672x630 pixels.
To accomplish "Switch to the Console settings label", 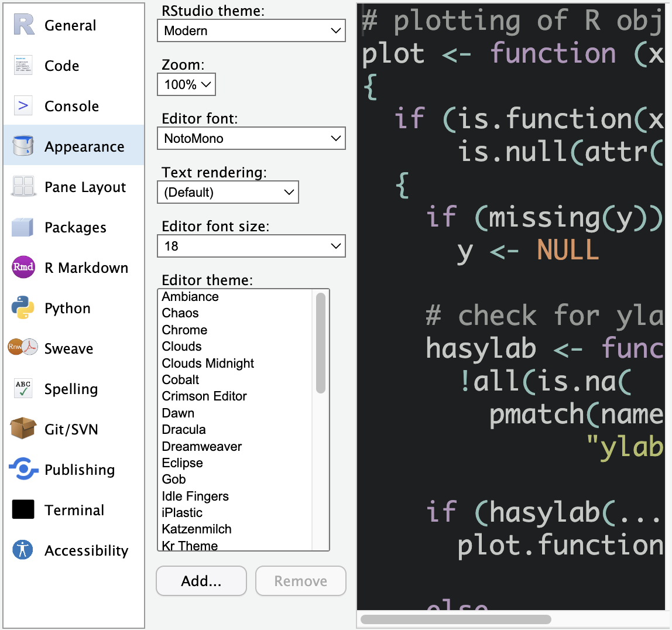I will click(x=71, y=106).
